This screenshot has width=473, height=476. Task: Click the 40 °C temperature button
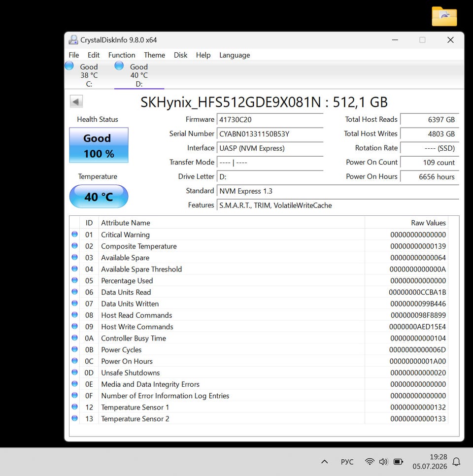pyautogui.click(x=99, y=197)
